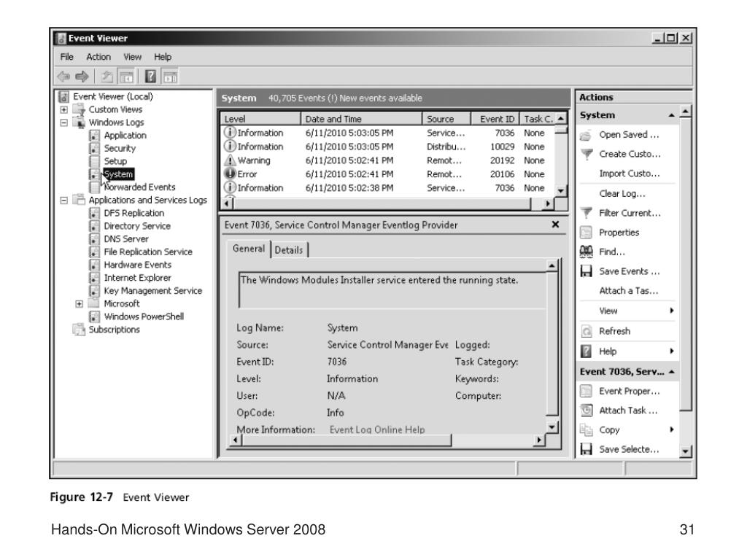Collapse Applications and Services Logs node
This screenshot has height=560, width=747.
point(64,200)
